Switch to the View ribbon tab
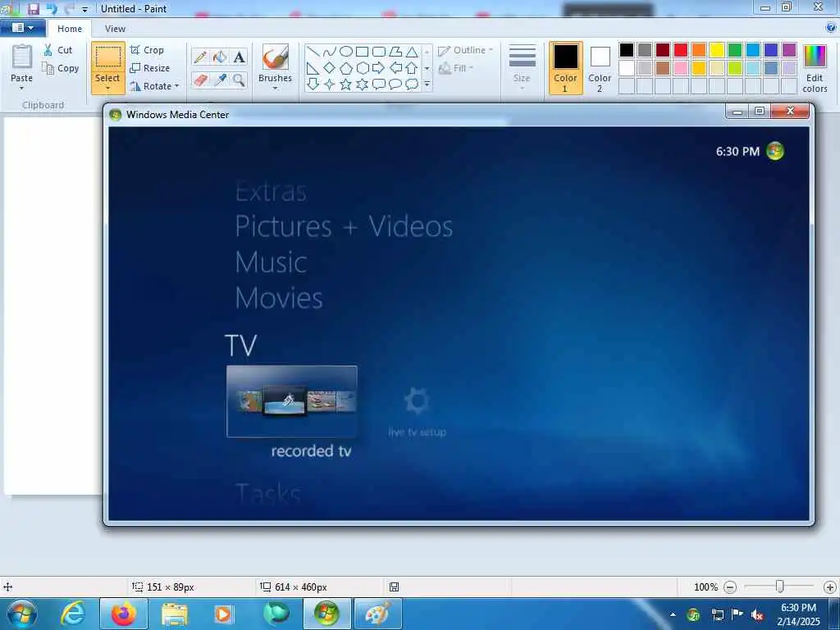This screenshot has height=630, width=840. (x=115, y=29)
